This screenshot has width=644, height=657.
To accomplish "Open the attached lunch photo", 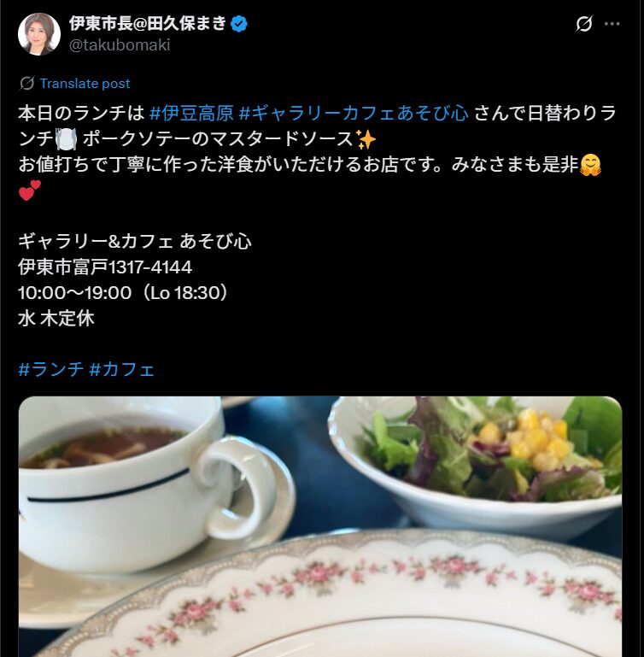I will click(x=320, y=526).
